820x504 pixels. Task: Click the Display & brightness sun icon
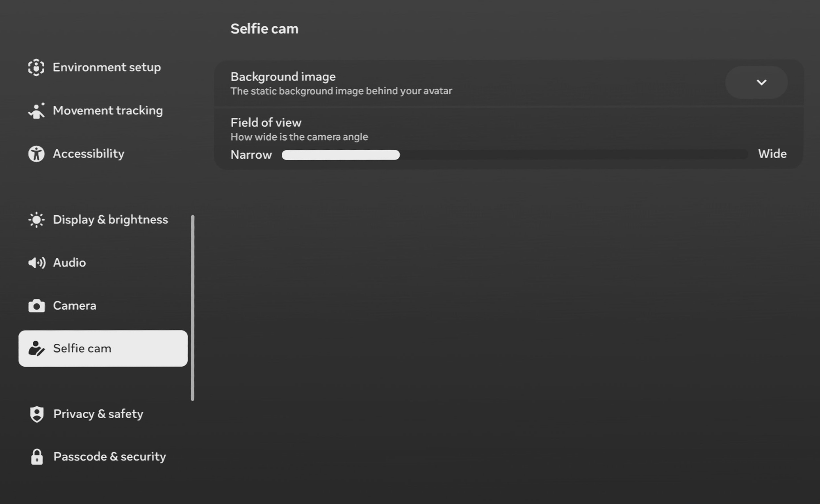point(36,220)
